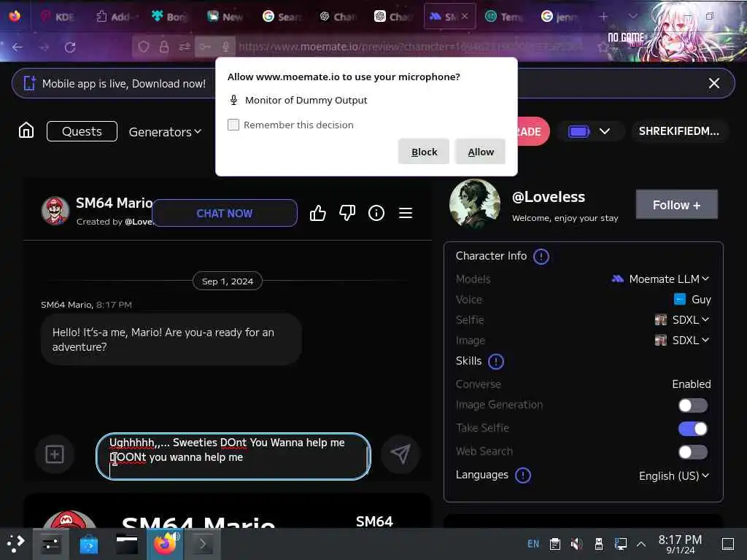Switch to the KDE browser tab

pos(58,17)
